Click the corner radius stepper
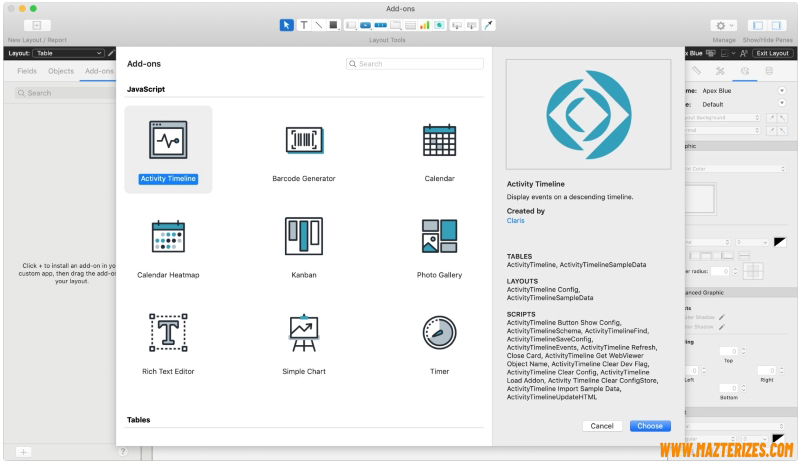The image size is (800, 463). coord(735,271)
